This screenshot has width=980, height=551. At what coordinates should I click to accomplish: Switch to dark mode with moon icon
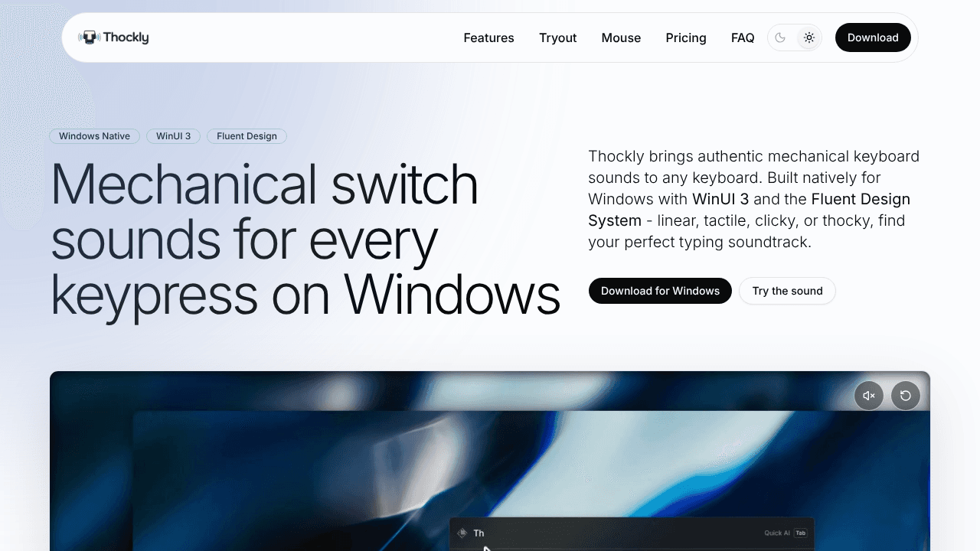781,37
